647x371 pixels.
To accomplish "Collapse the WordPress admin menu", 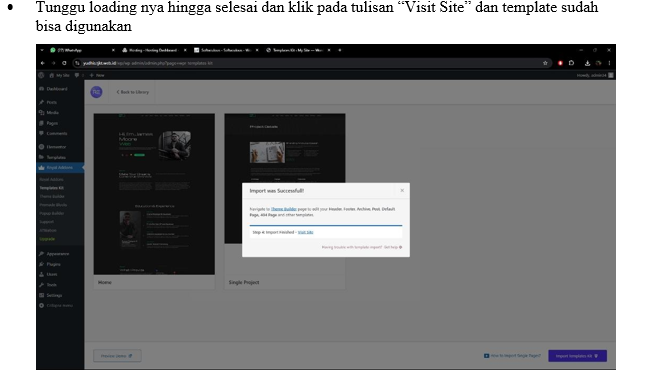I will [59, 305].
